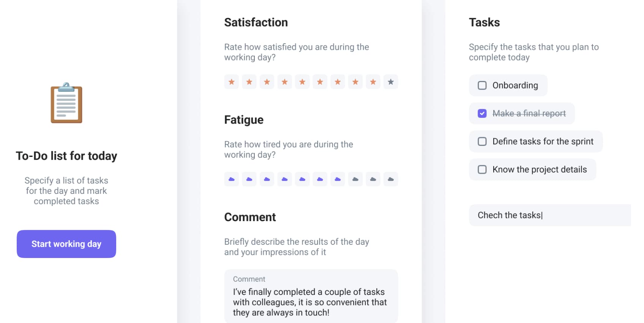Click the tenth gray satisfaction star
Image resolution: width=644 pixels, height=323 pixels.
tap(391, 82)
